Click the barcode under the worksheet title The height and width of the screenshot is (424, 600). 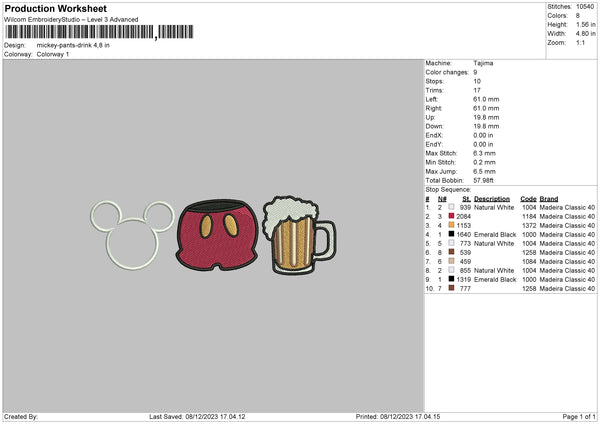coord(99,32)
